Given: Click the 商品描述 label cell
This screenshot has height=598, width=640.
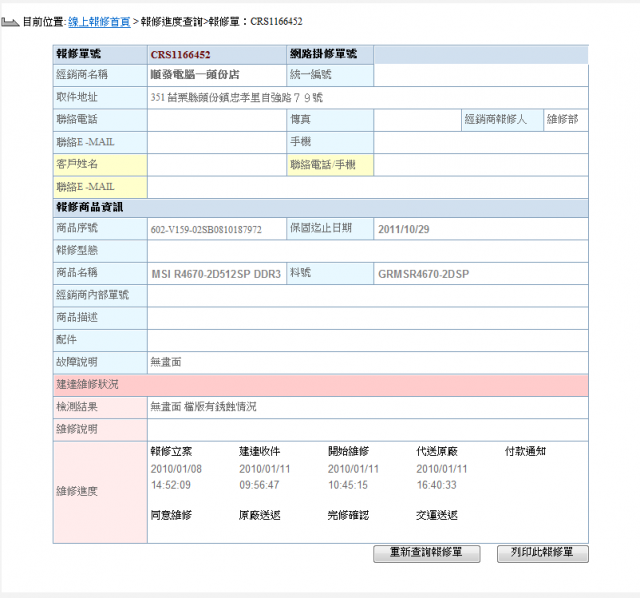Looking at the screenshot, I should click(x=100, y=318).
